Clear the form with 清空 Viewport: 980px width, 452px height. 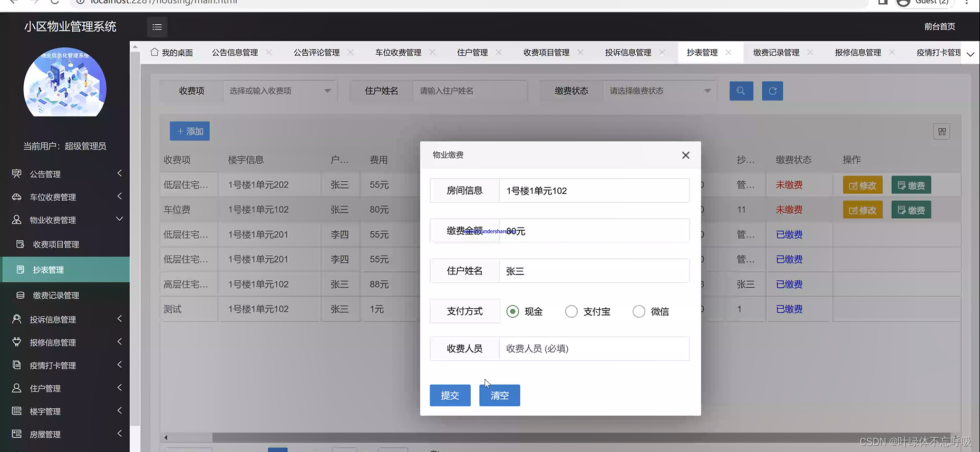[x=500, y=395]
